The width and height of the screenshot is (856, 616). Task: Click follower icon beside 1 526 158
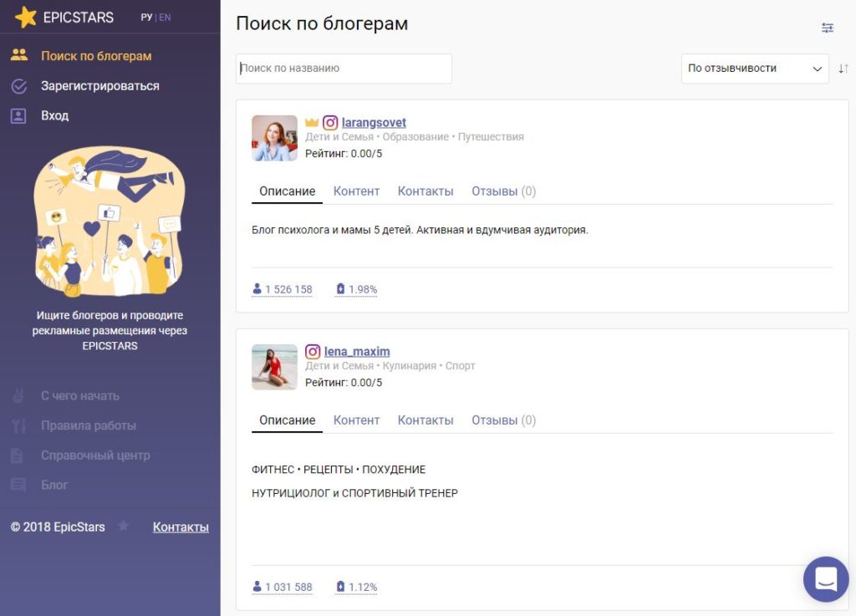coord(257,288)
